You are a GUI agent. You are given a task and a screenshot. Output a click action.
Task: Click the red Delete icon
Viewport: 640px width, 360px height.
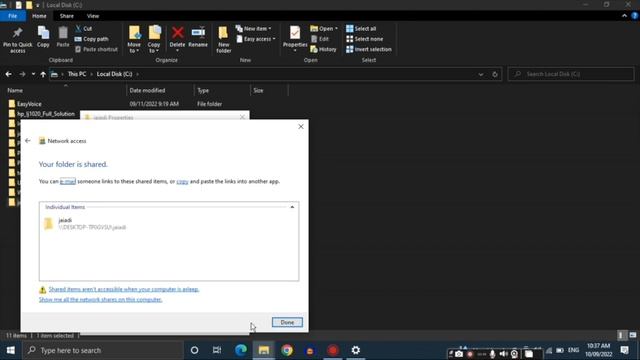pos(177,33)
